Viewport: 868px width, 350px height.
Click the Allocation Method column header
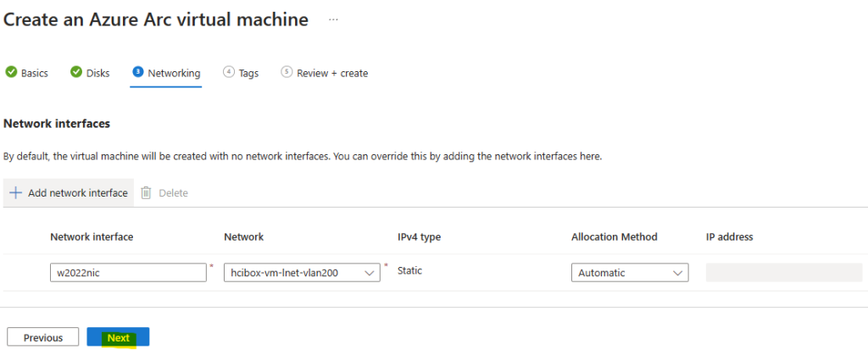615,237
